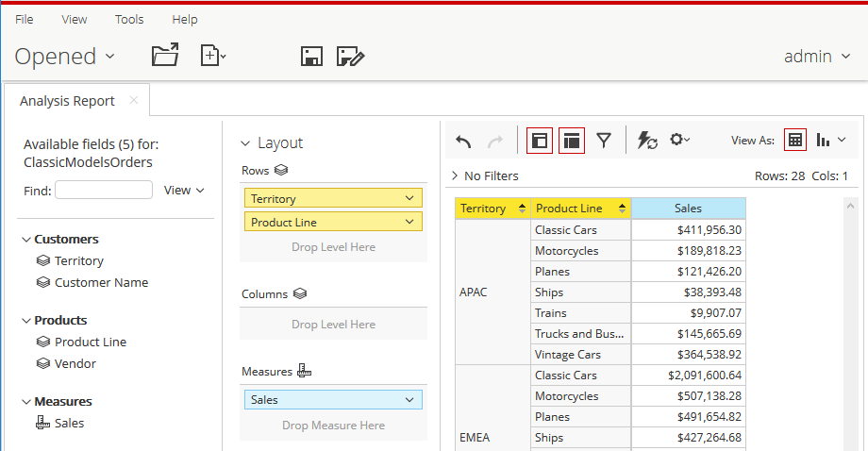Open the admin user menu

(x=820, y=57)
